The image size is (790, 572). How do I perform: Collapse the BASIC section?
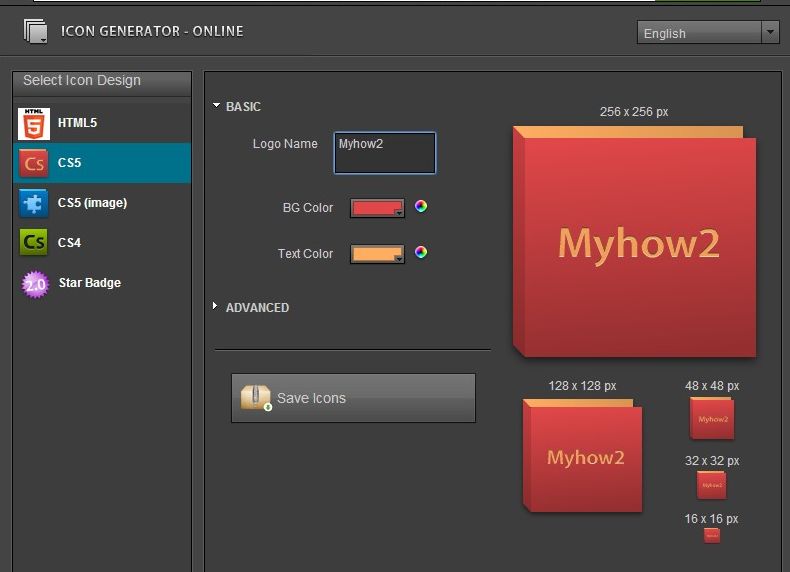[x=217, y=106]
